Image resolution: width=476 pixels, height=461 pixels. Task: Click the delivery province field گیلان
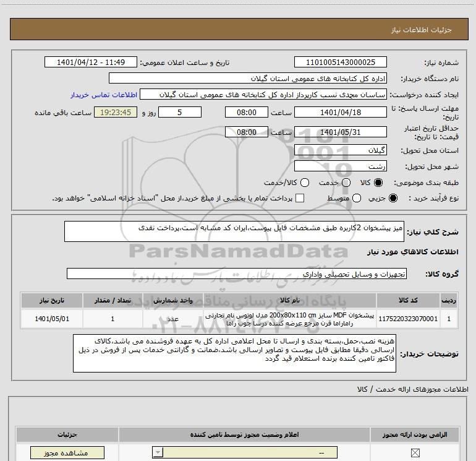pos(340,150)
